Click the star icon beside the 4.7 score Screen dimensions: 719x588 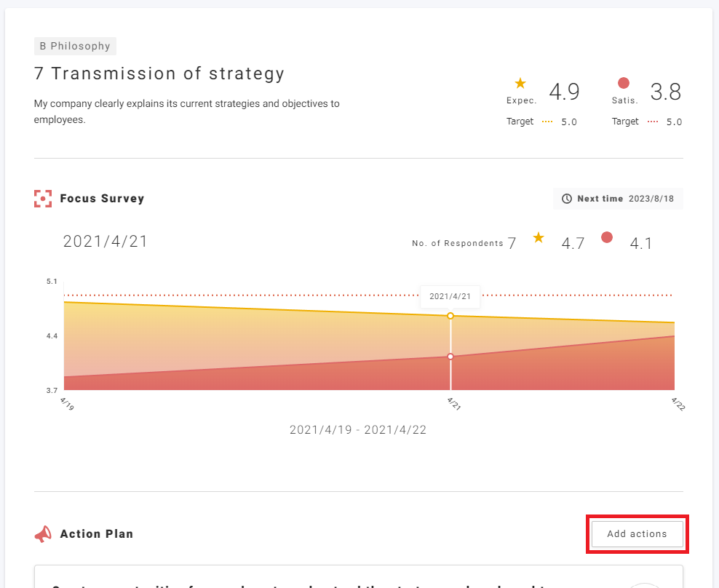(539, 238)
